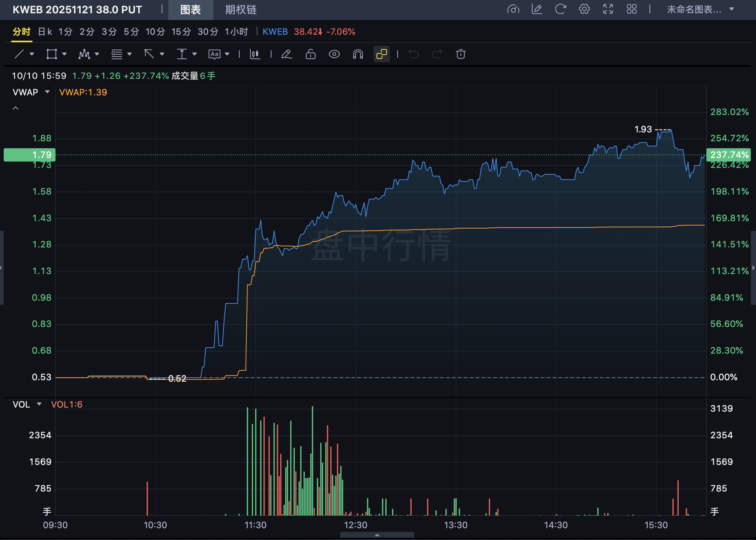Screen dimensions: 756x540
Task: Select the 日k timeframe tab
Action: tap(45, 32)
